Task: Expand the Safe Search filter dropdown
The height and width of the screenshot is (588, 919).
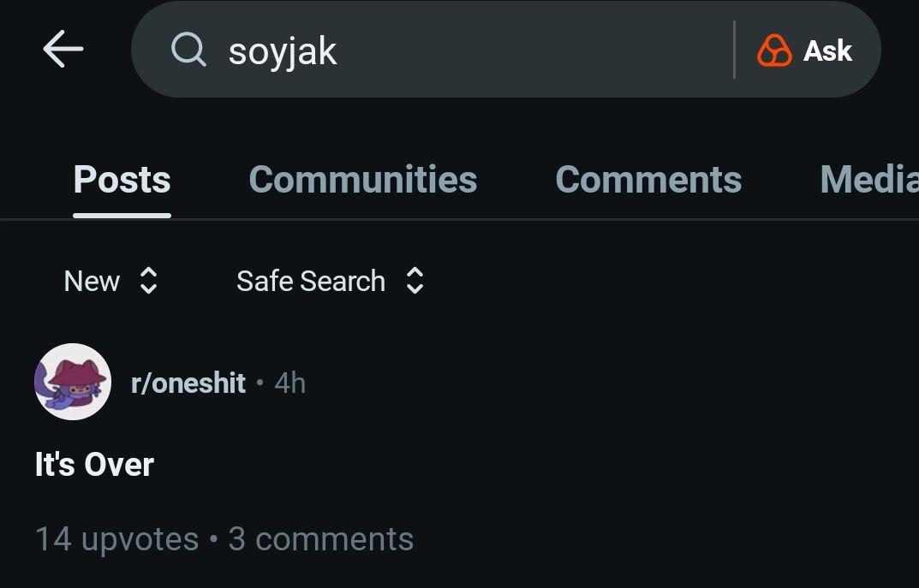Action: coord(311,281)
